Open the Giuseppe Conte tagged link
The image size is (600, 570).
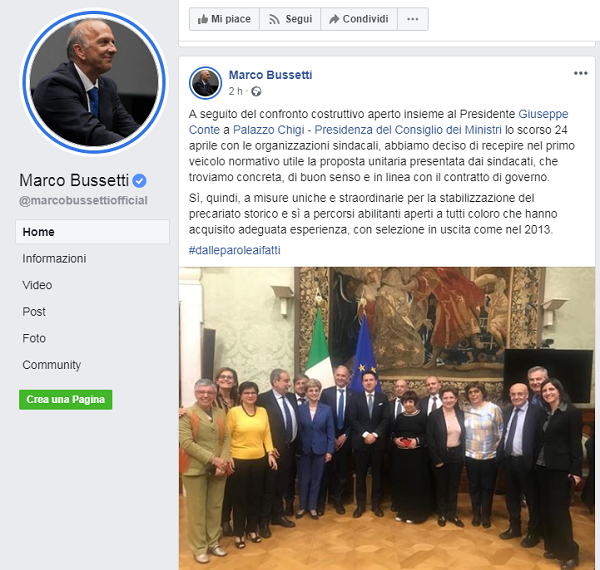pyautogui.click(x=543, y=114)
